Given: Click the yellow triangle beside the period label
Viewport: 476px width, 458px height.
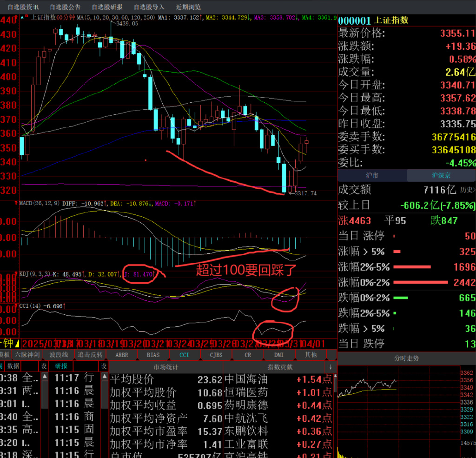Looking at the screenshot, I should [x=17, y=344].
